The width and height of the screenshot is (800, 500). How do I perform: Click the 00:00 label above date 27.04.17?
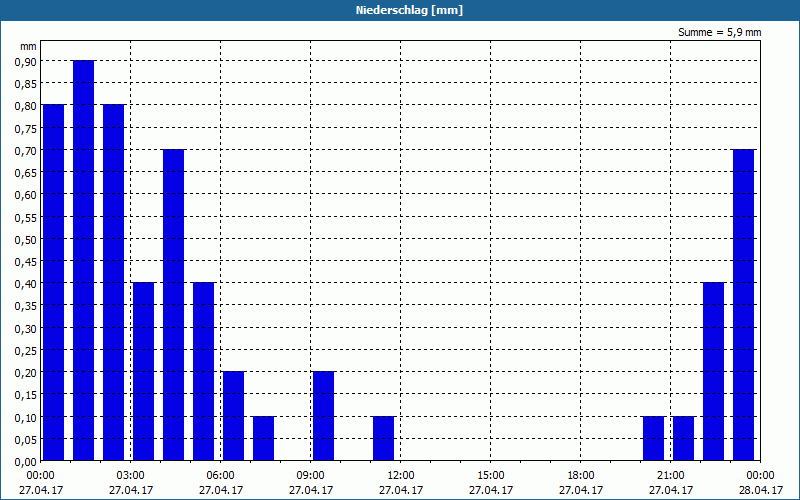point(40,475)
